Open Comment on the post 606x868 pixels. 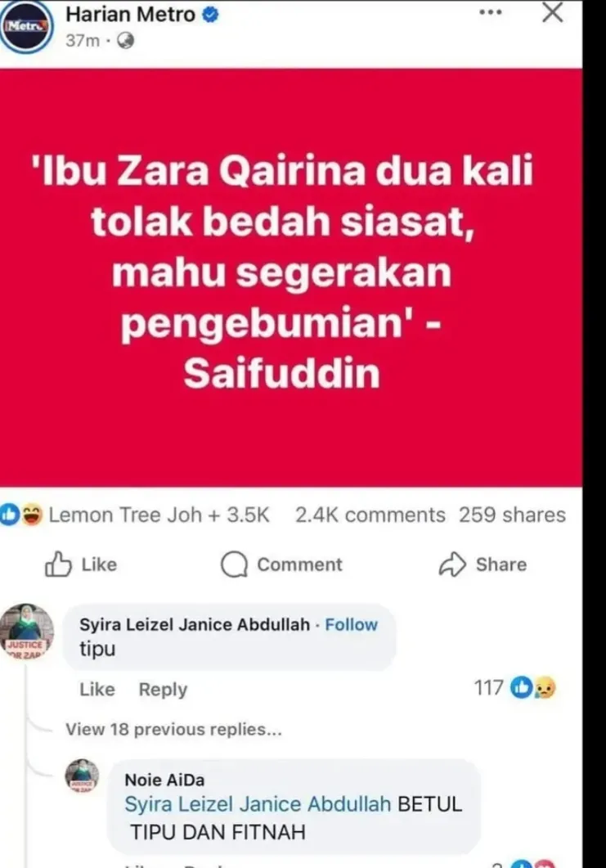[281, 564]
